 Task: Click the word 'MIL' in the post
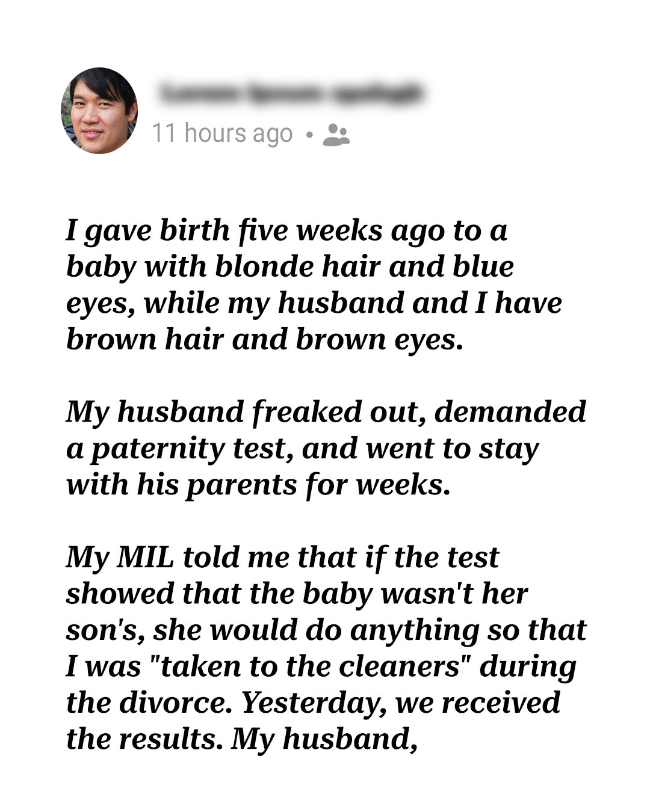pos(146,557)
